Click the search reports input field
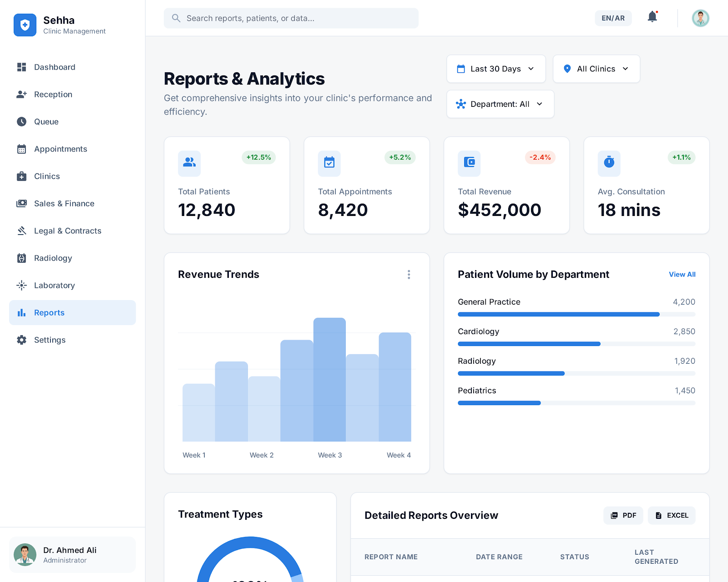728x582 pixels. [291, 18]
